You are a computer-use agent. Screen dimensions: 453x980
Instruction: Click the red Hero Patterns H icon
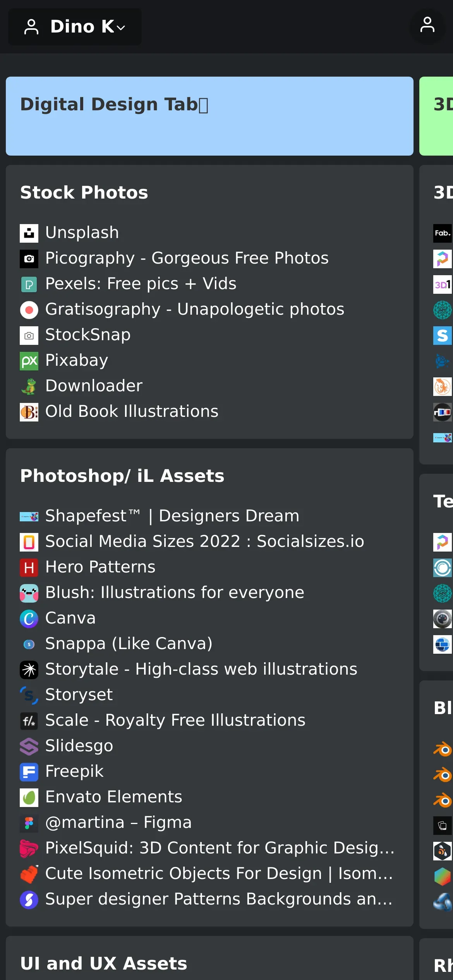coord(29,567)
